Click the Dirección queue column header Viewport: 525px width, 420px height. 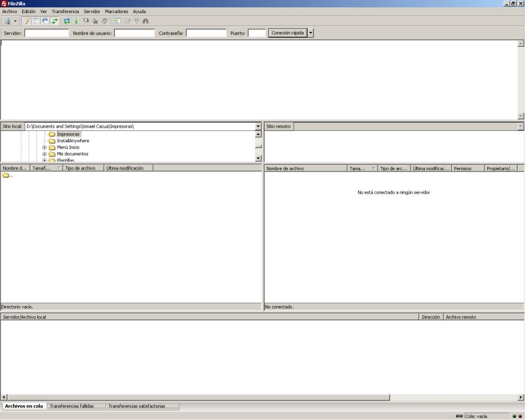[431, 317]
